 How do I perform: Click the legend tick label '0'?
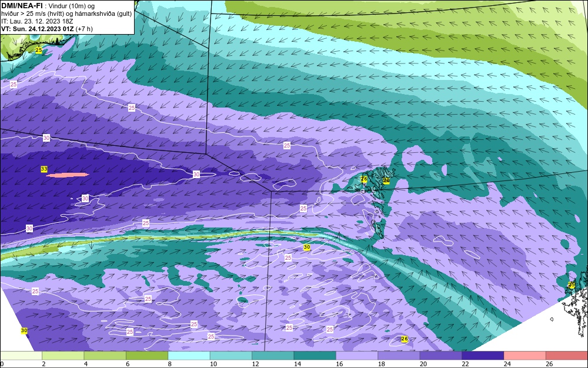tap(2, 364)
